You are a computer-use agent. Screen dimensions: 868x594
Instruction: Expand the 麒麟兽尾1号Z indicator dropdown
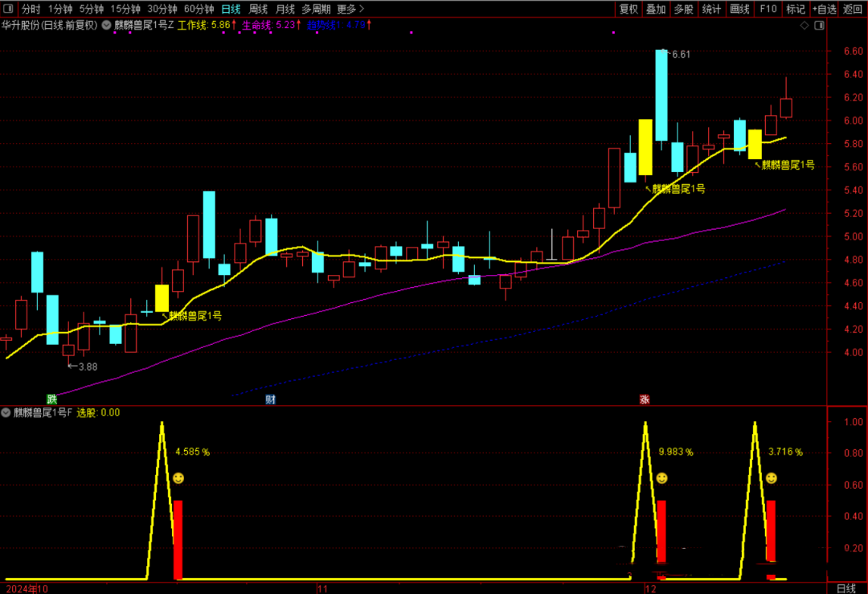(107, 26)
